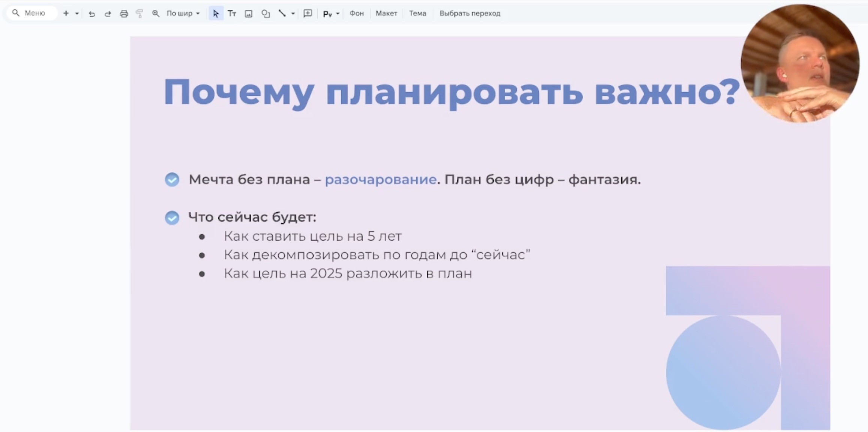Screen dimensions: 868x432
Task: Undo the last action
Action: tap(92, 14)
